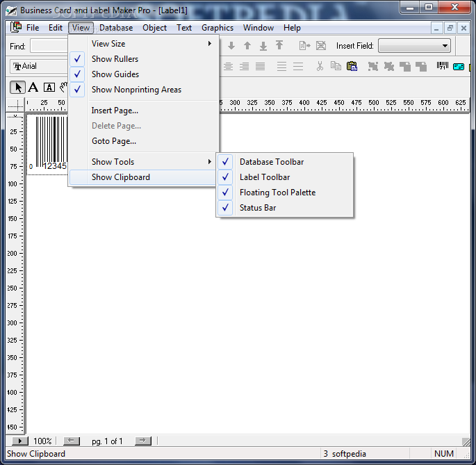The height and width of the screenshot is (465, 476).
Task: Open the Database menu
Action: 116,28
